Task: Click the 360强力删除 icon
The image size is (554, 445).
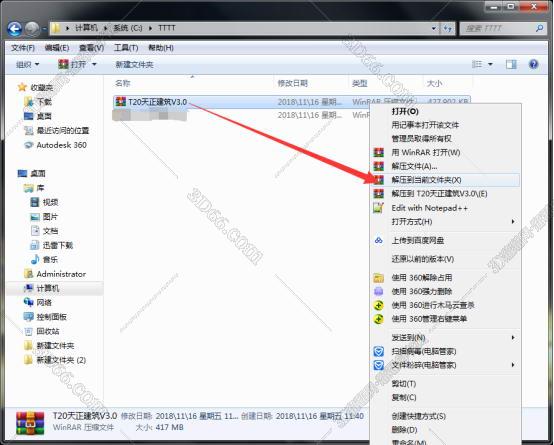Action: click(378, 292)
